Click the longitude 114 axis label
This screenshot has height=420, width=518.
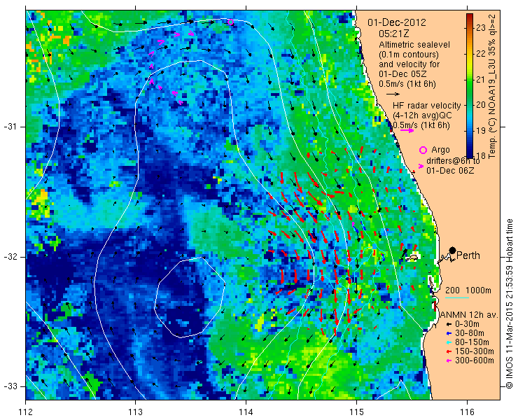click(x=246, y=412)
